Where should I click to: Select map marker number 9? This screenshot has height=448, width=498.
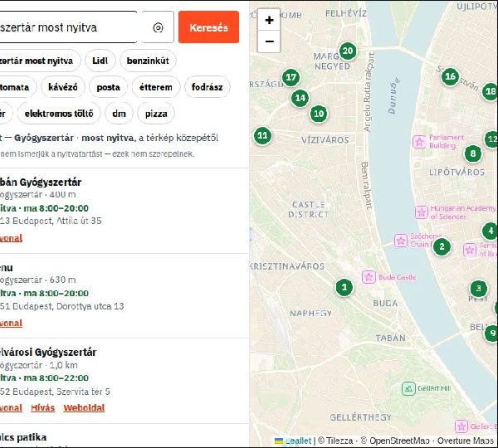click(x=491, y=333)
